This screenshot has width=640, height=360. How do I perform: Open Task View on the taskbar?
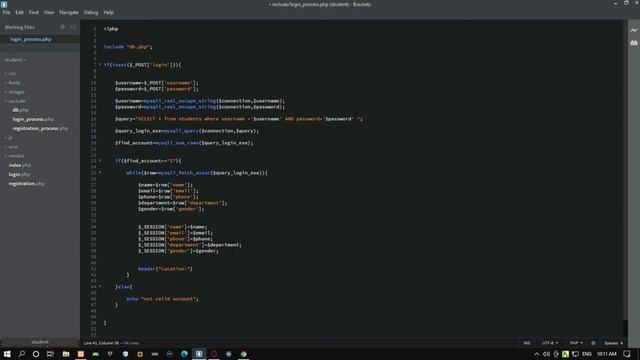50,354
